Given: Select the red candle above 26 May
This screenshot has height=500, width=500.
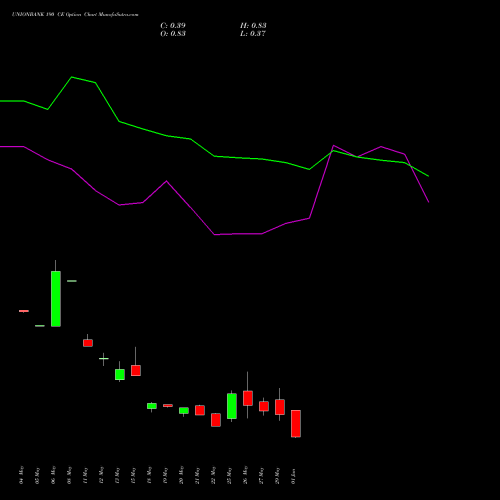Looking at the screenshot, I should (x=248, y=398).
